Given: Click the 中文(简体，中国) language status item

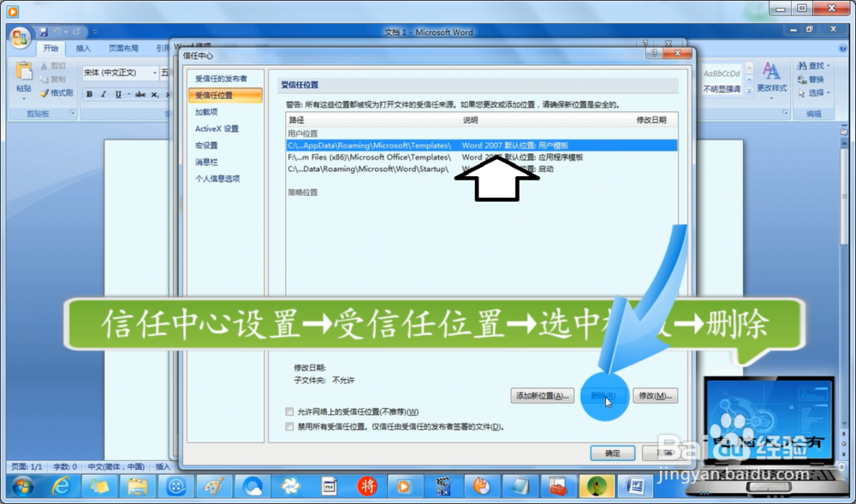Looking at the screenshot, I should (x=116, y=467).
